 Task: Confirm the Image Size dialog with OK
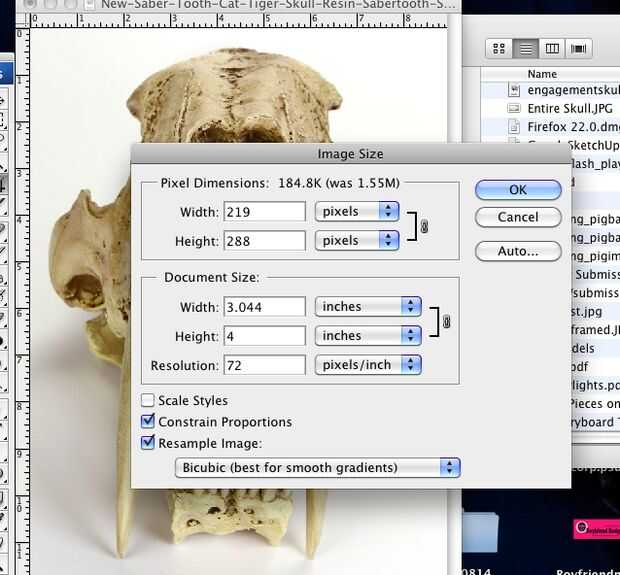coord(518,190)
